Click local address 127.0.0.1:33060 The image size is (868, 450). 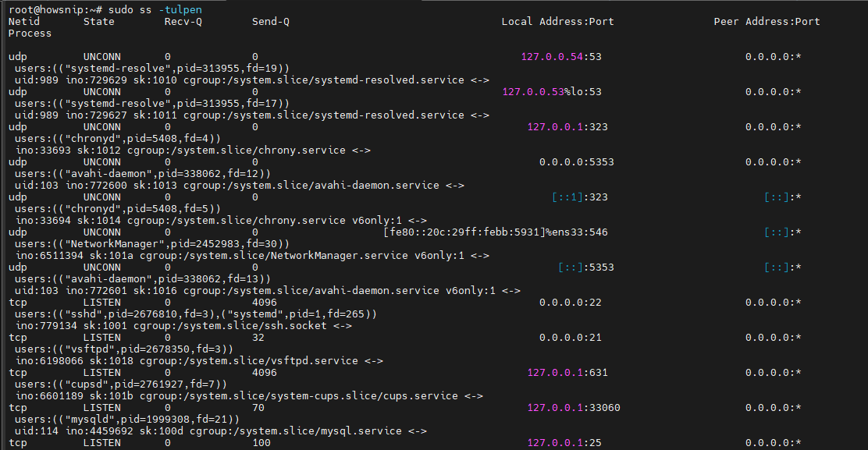[574, 407]
